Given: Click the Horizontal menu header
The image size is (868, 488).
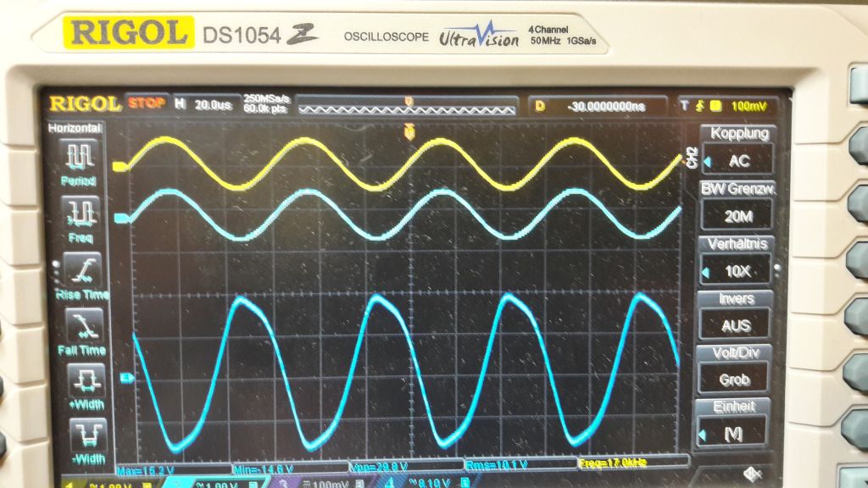Looking at the screenshot, I should coord(75,129).
